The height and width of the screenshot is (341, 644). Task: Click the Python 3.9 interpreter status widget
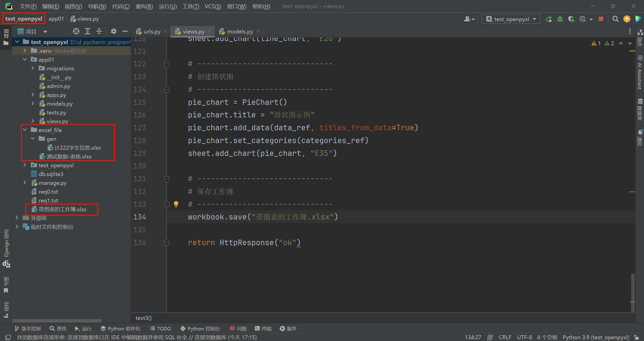(x=596, y=337)
